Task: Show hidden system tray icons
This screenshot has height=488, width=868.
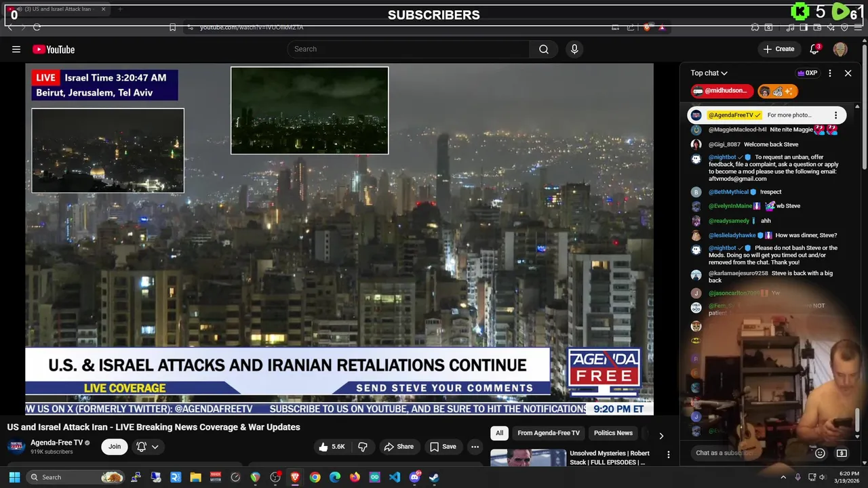Action: pos(783,477)
